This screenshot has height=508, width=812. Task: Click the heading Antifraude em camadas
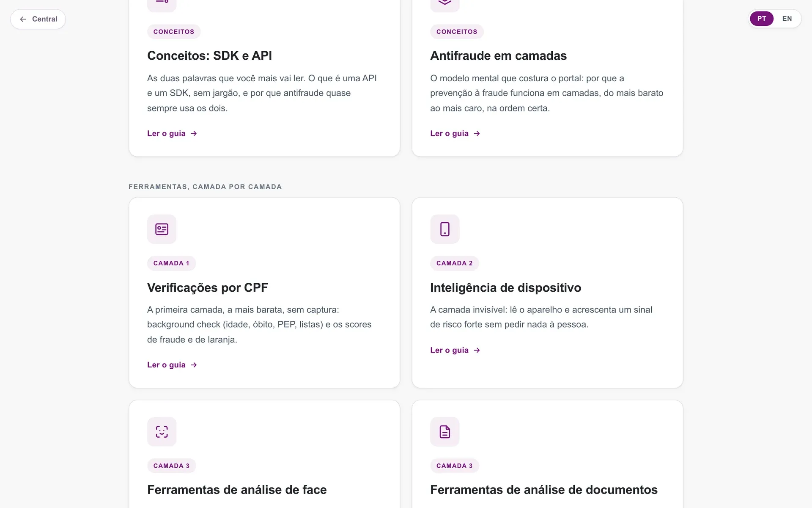click(498, 55)
